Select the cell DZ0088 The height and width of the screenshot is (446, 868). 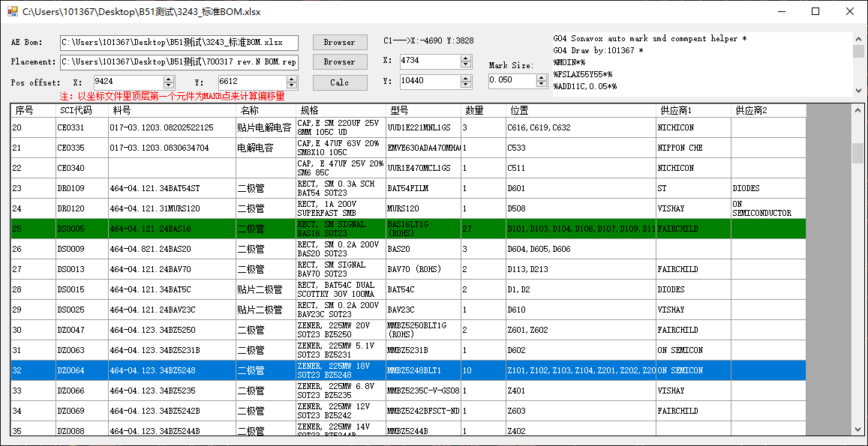(x=82, y=428)
